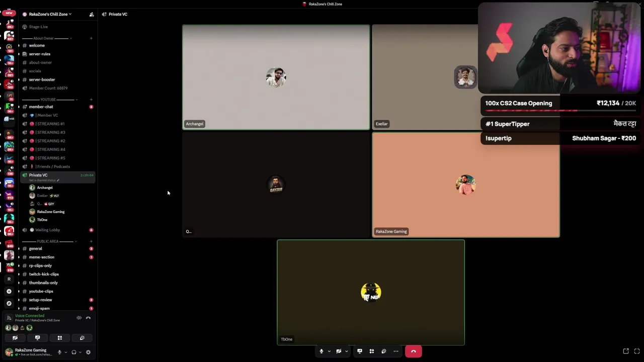Focus RakaZone Gaming's video tile

coord(465,185)
